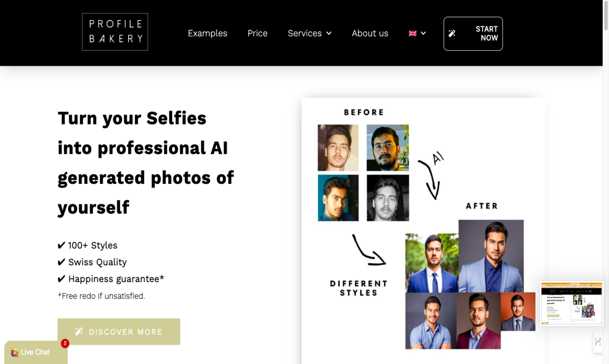This screenshot has height=364, width=609.
Task: Select Examples in the navigation menu
Action: point(207,33)
